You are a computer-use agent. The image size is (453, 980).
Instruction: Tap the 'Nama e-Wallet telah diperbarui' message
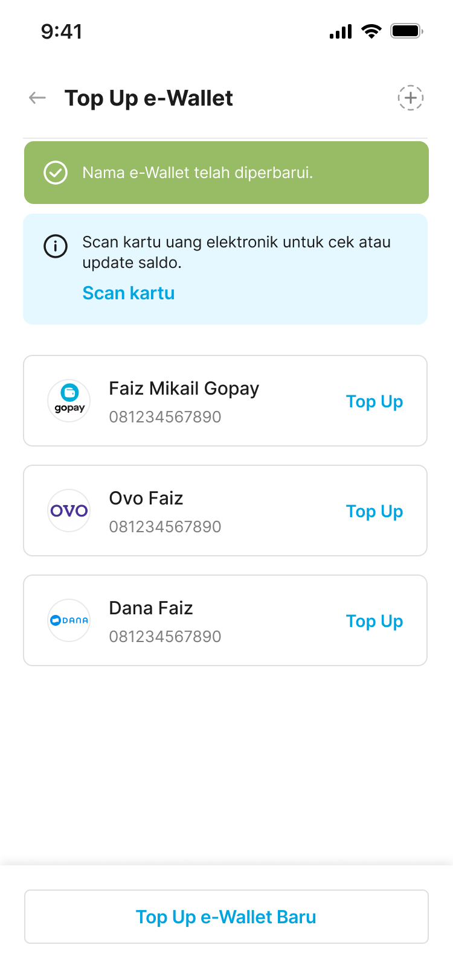tap(198, 173)
